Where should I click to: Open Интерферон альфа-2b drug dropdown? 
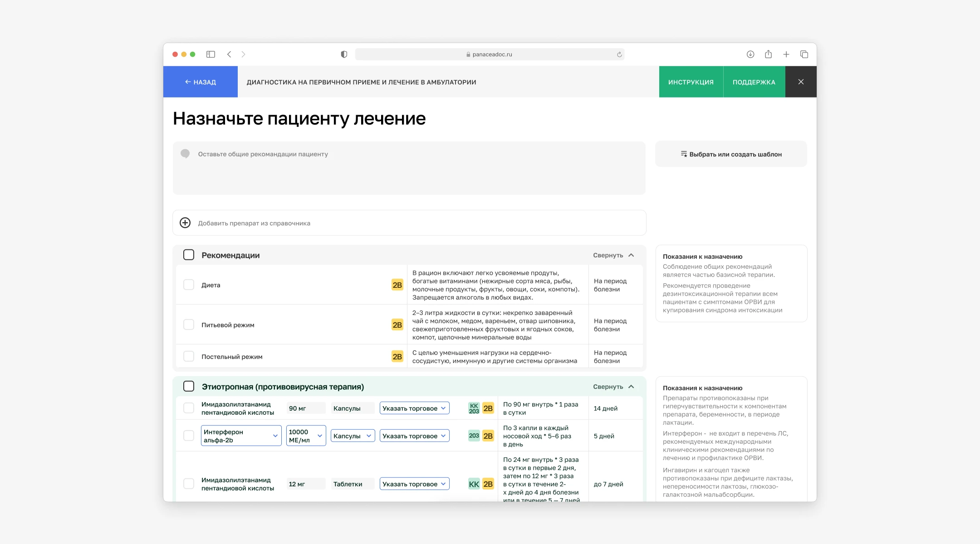(x=241, y=436)
